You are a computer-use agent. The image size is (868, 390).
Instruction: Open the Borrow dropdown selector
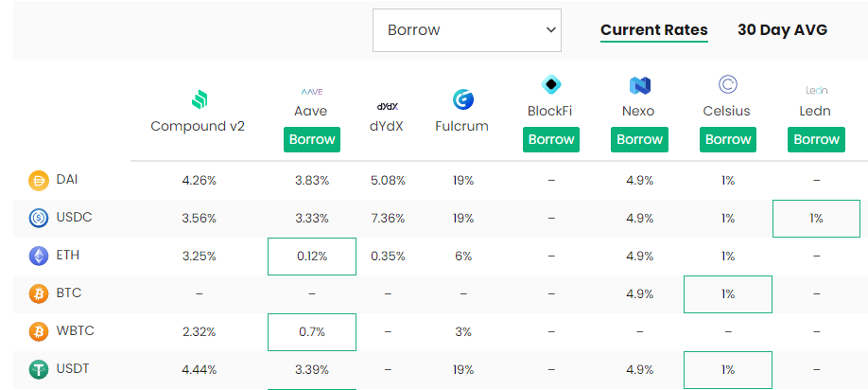click(x=467, y=30)
